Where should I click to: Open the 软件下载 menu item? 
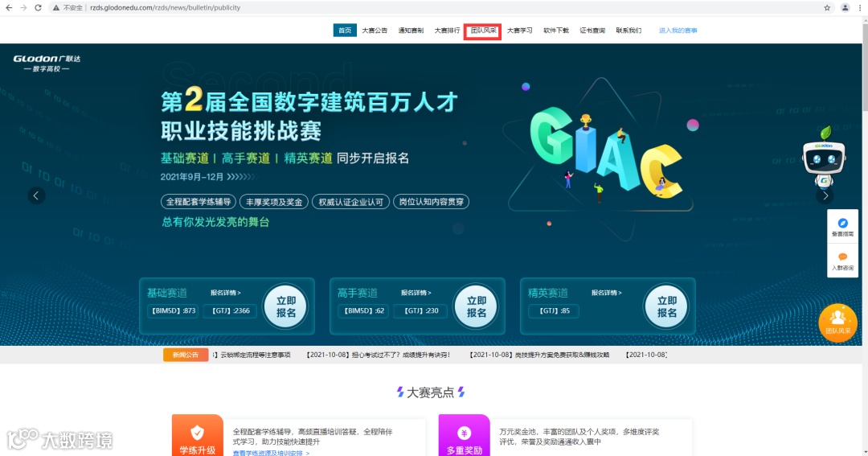coord(556,31)
